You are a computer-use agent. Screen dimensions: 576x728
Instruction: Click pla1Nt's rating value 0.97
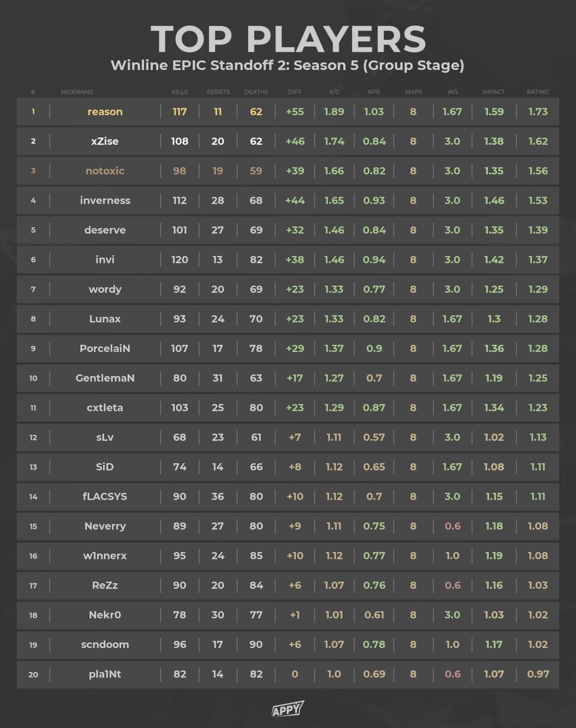(538, 674)
